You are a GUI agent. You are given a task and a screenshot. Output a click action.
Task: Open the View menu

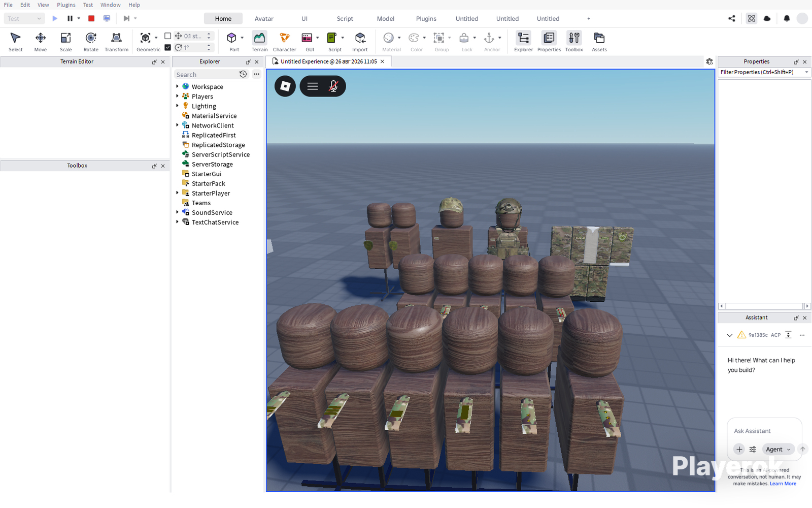coord(43,5)
